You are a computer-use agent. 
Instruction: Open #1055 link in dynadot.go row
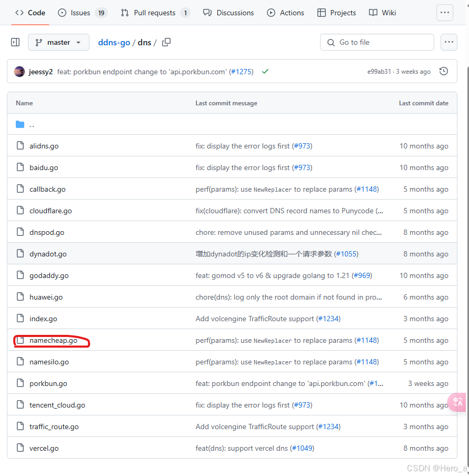346,254
